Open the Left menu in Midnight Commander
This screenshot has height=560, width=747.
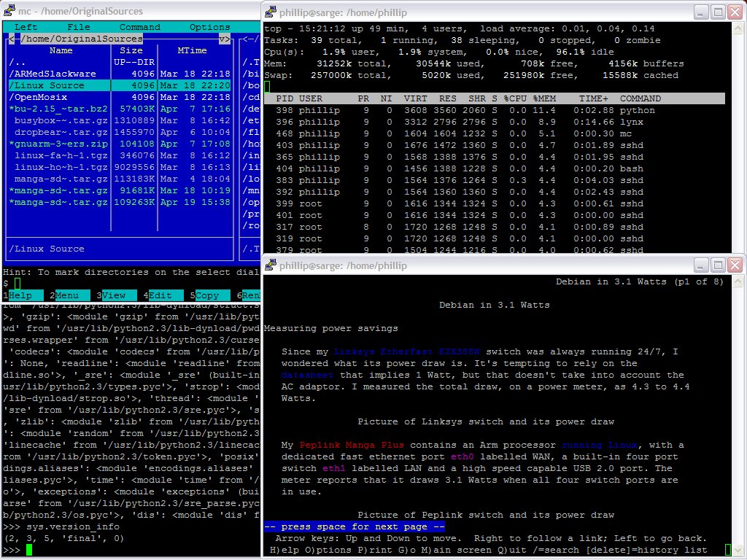[x=26, y=27]
